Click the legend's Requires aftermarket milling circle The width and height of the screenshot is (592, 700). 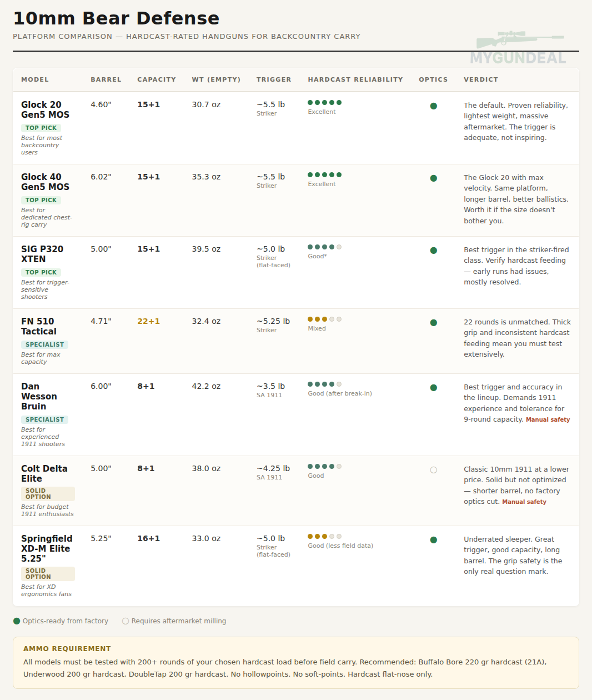[x=126, y=621]
